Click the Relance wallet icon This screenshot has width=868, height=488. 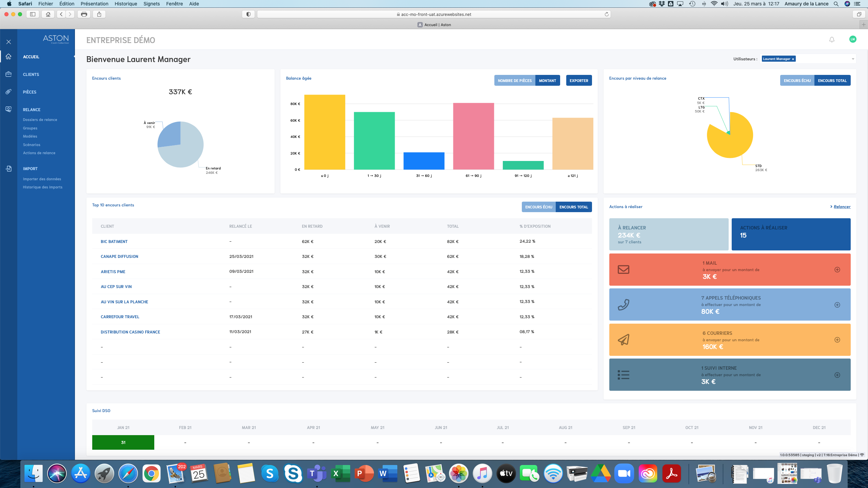click(8, 109)
